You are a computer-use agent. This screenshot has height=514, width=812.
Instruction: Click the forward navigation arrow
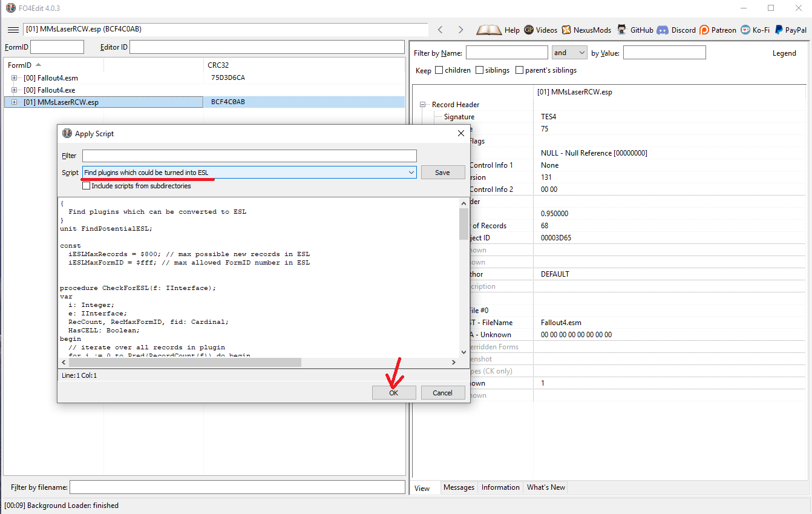pos(460,30)
